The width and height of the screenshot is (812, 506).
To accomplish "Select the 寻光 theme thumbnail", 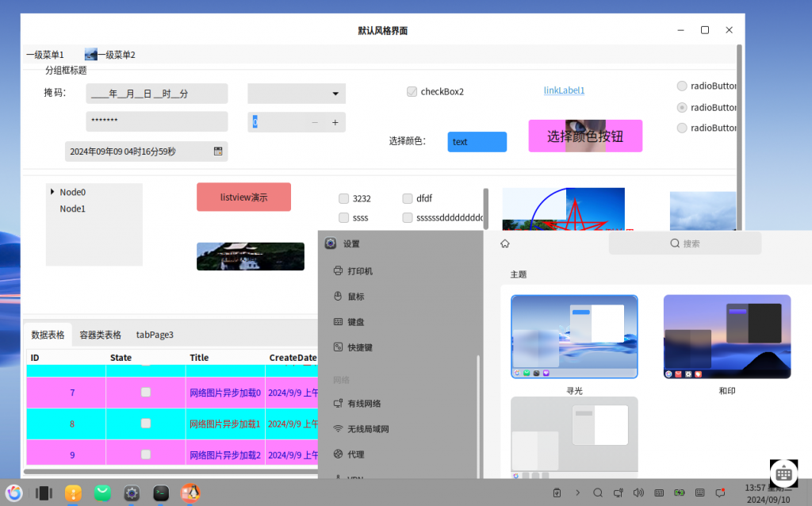I will click(x=573, y=336).
